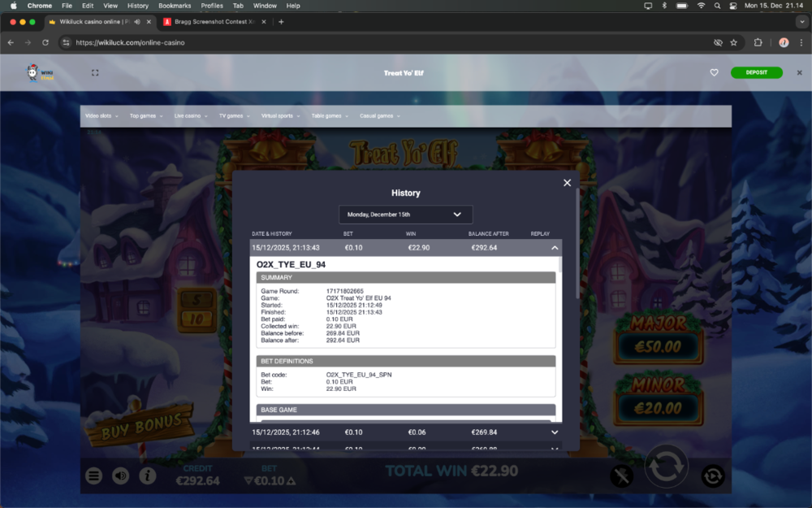The height and width of the screenshot is (508, 812).
Task: Expand the 21:12:46 history row
Action: [555, 432]
